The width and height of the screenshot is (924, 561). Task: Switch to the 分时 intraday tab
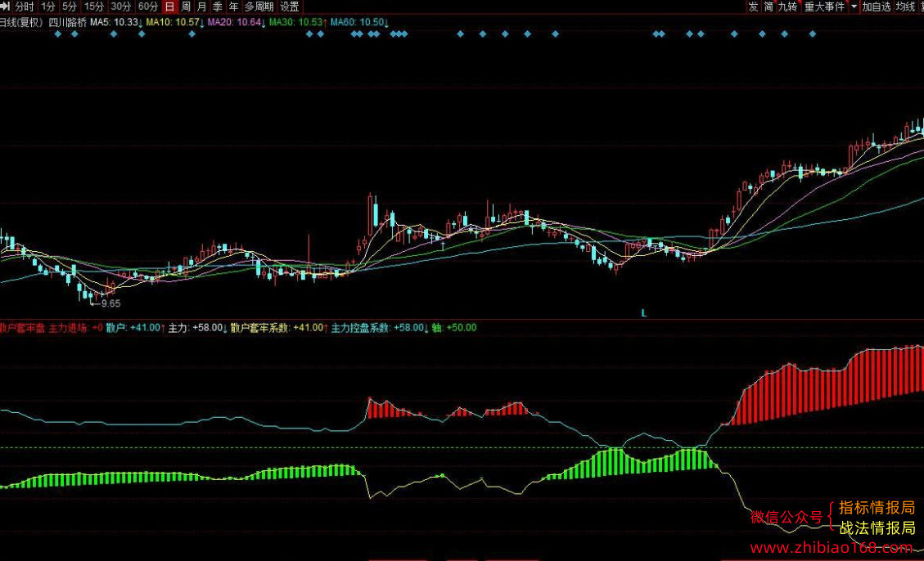[x=25, y=7]
